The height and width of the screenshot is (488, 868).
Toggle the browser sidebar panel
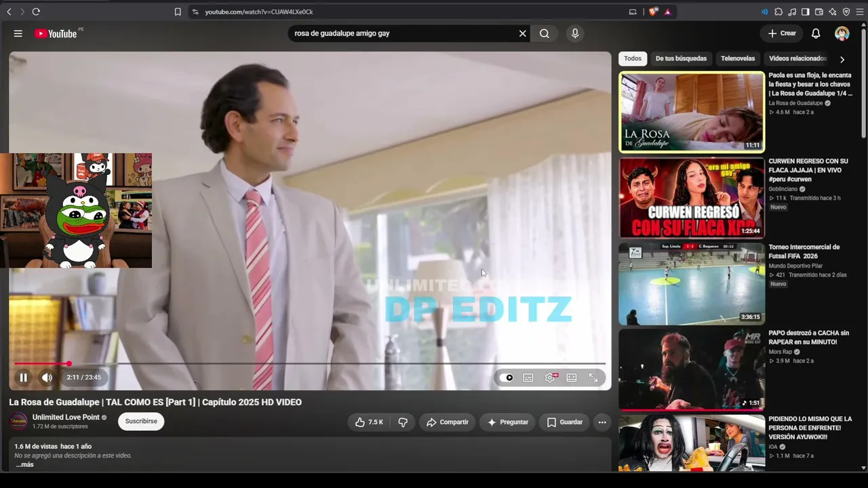806,12
